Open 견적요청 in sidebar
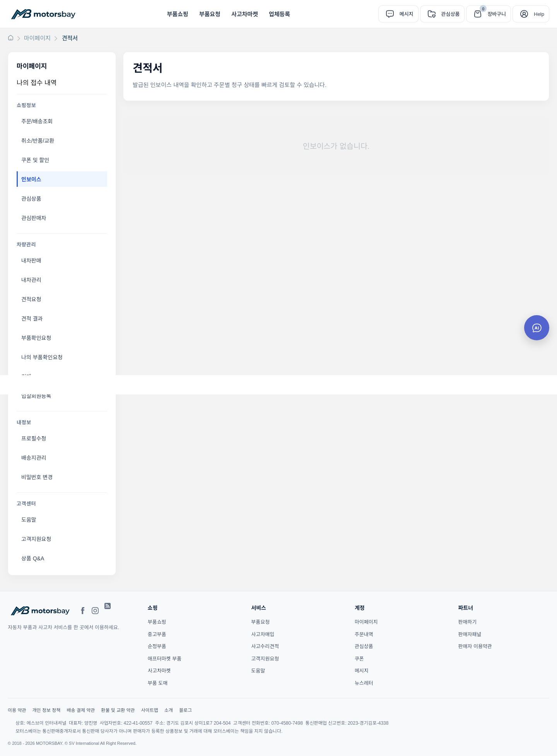The image size is (557, 756). click(x=62, y=299)
